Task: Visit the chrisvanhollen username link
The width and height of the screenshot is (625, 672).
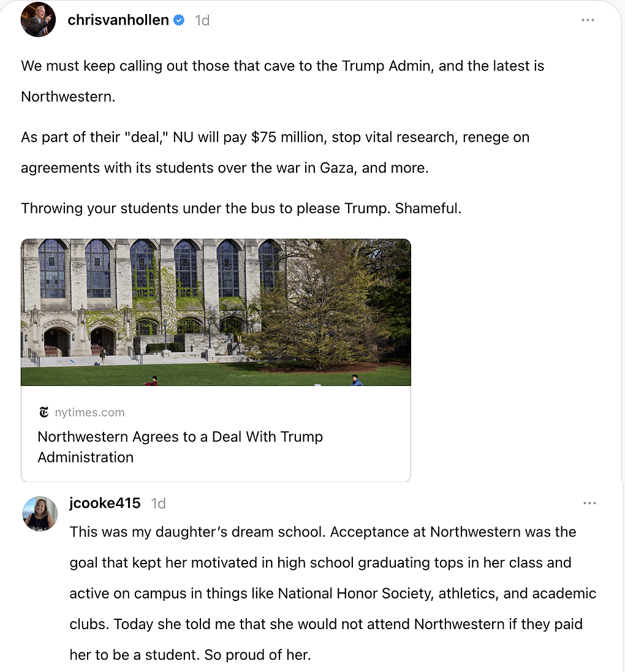Action: tap(118, 20)
